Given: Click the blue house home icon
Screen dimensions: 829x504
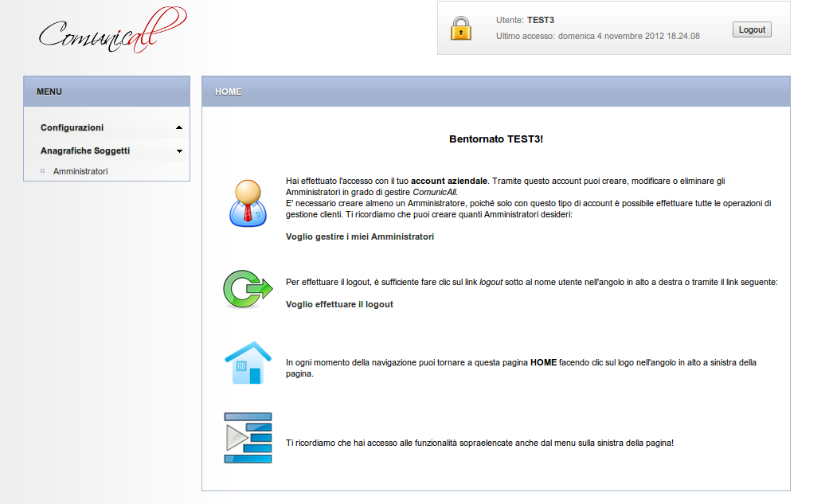Looking at the screenshot, I should point(248,363).
